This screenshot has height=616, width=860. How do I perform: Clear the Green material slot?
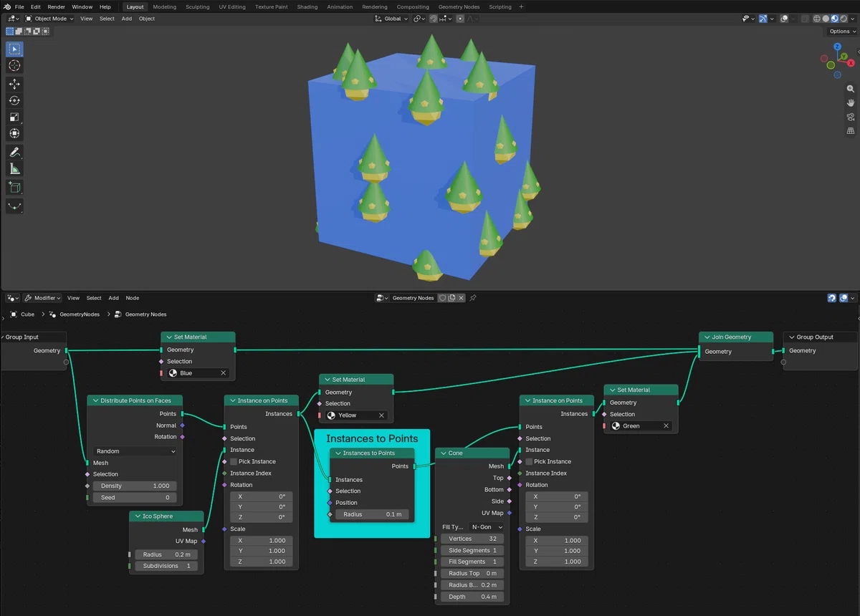click(666, 426)
